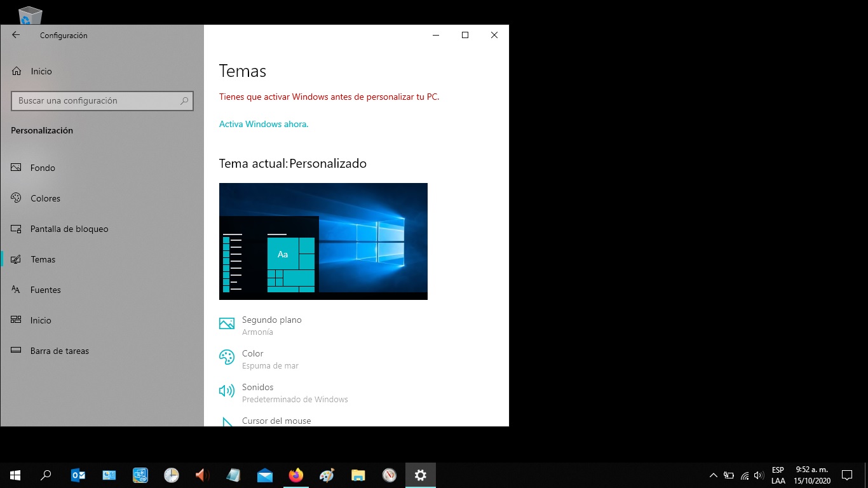Click the magnifier icon in the settings search box
Image resolution: width=868 pixels, height=488 pixels.
coord(184,100)
